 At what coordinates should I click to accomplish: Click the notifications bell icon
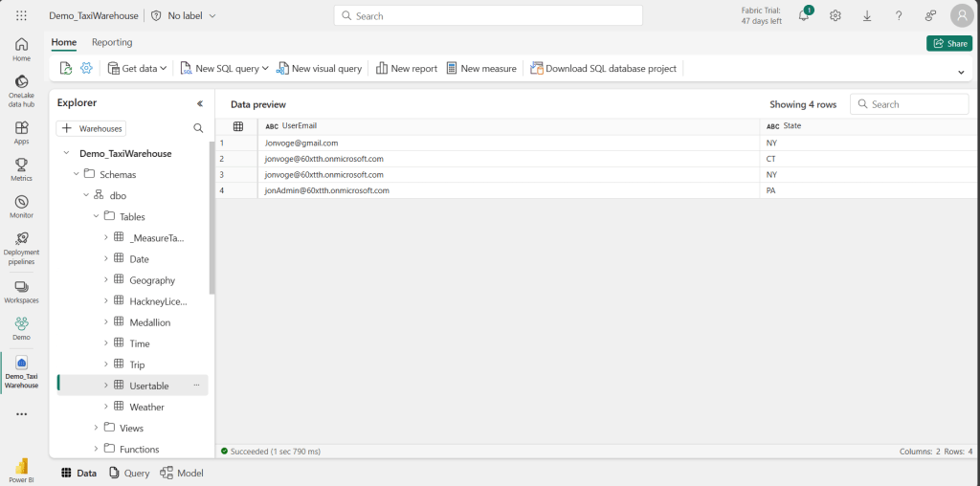coord(804,16)
